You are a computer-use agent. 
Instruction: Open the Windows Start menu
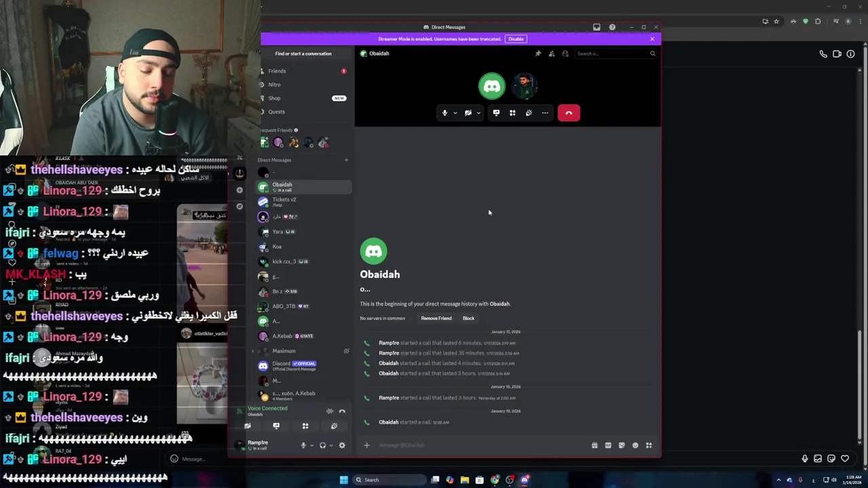coord(344,480)
